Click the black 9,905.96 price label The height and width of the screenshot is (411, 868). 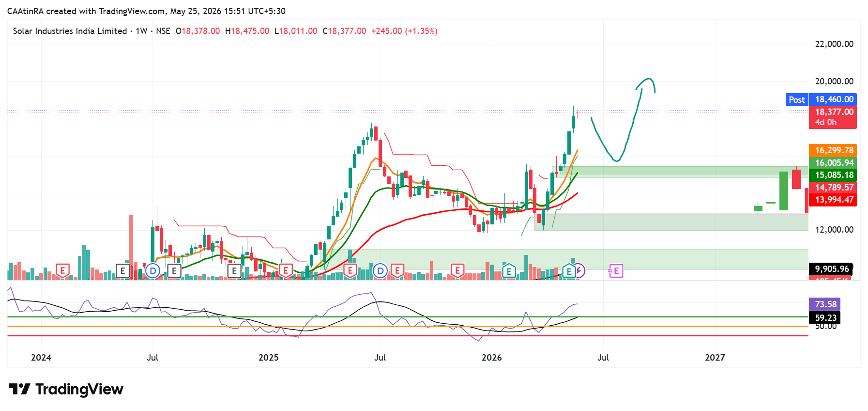pyautogui.click(x=831, y=269)
